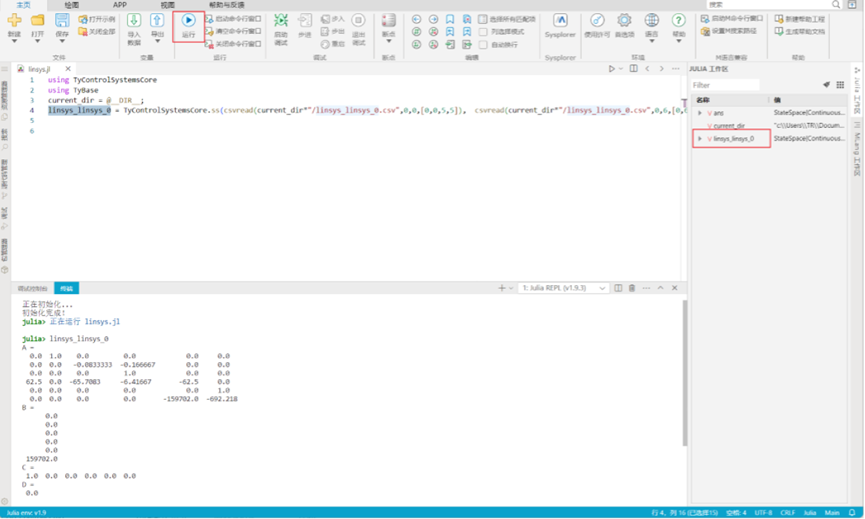Open the 断点 (breakpoint) dropdown arrow
The width and height of the screenshot is (865, 519).
click(388, 41)
